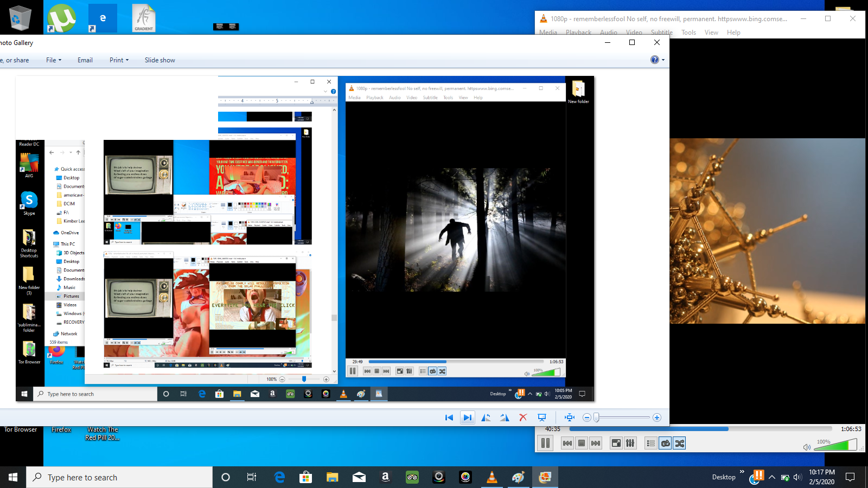The image size is (868, 488).
Task: Open Cortana from the taskbar
Action: [x=226, y=477]
